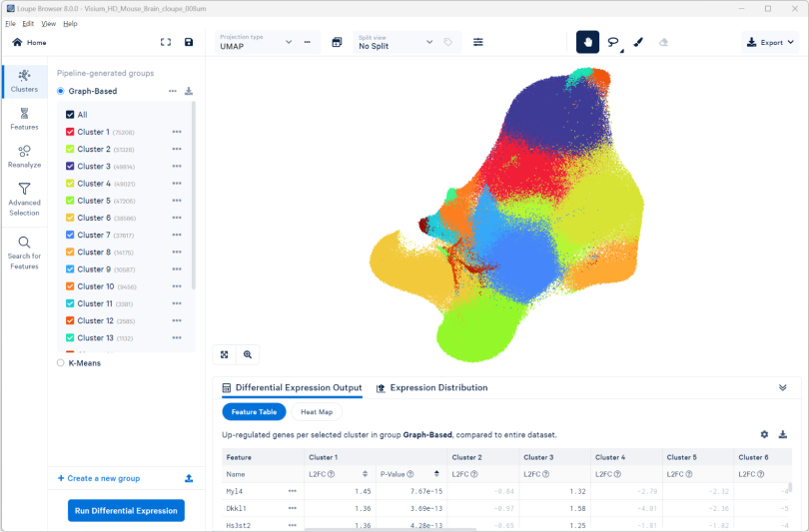
Task: Zoom in on the UMAP plot
Action: (248, 354)
